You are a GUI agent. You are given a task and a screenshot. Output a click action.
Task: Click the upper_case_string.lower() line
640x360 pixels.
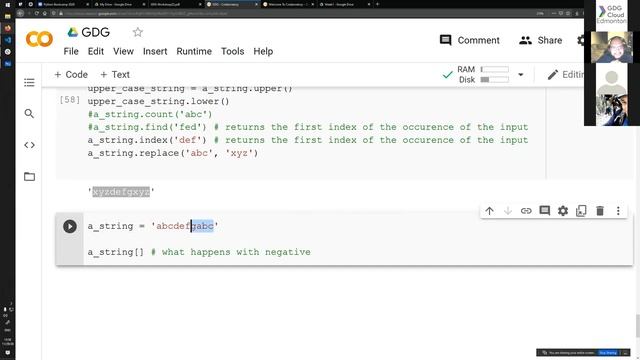158,101
